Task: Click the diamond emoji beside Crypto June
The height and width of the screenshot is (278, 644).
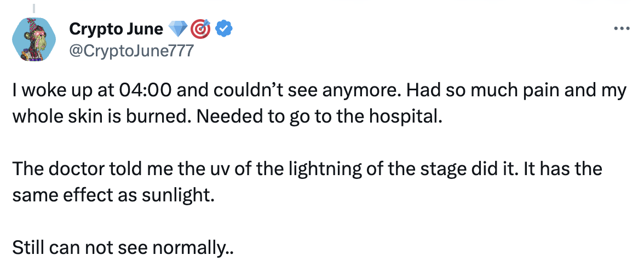Action: coord(179,28)
